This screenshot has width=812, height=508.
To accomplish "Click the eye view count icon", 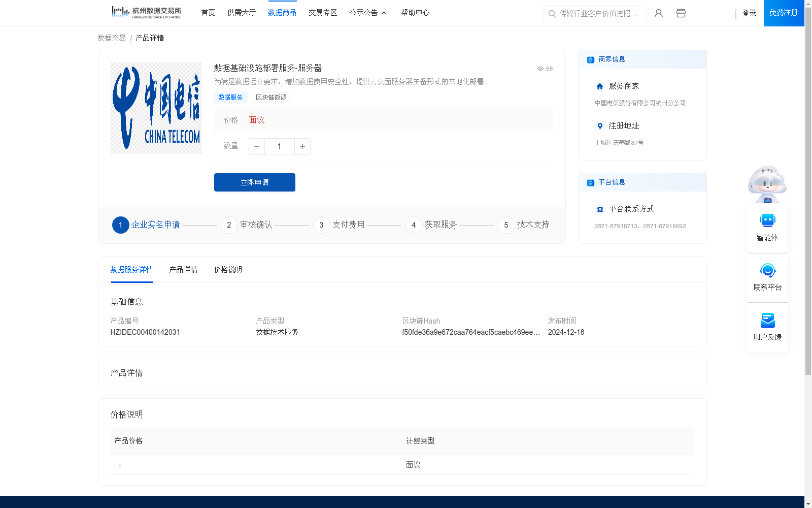I will (540, 69).
